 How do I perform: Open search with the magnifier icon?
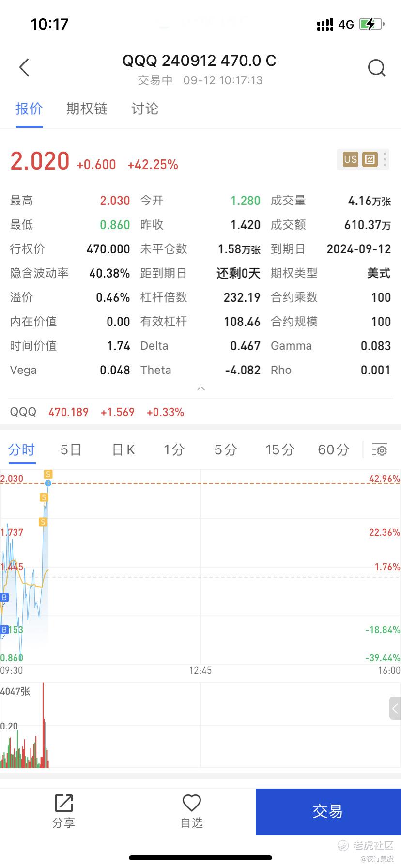pyautogui.click(x=376, y=68)
